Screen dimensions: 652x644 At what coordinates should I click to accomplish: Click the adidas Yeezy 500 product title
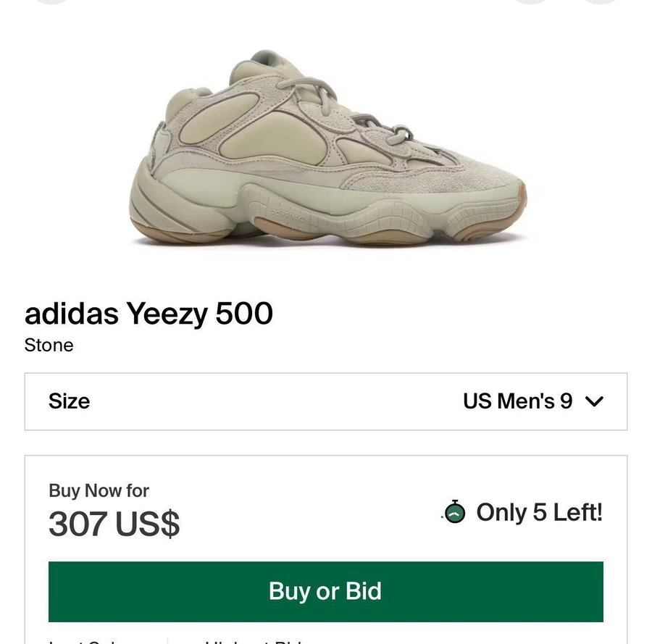tap(149, 314)
